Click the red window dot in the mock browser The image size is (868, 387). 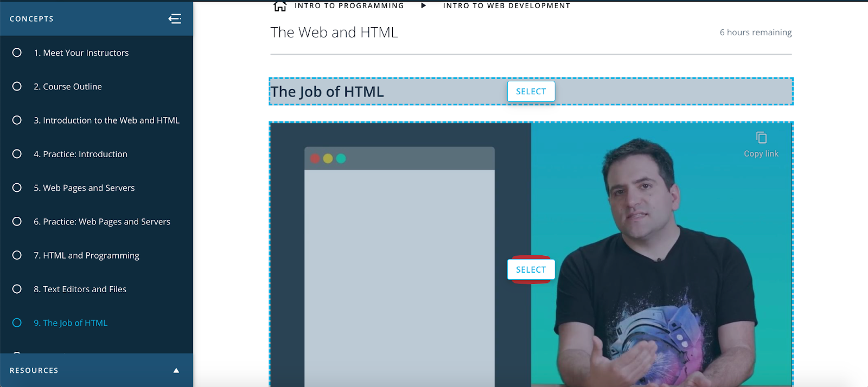click(315, 158)
